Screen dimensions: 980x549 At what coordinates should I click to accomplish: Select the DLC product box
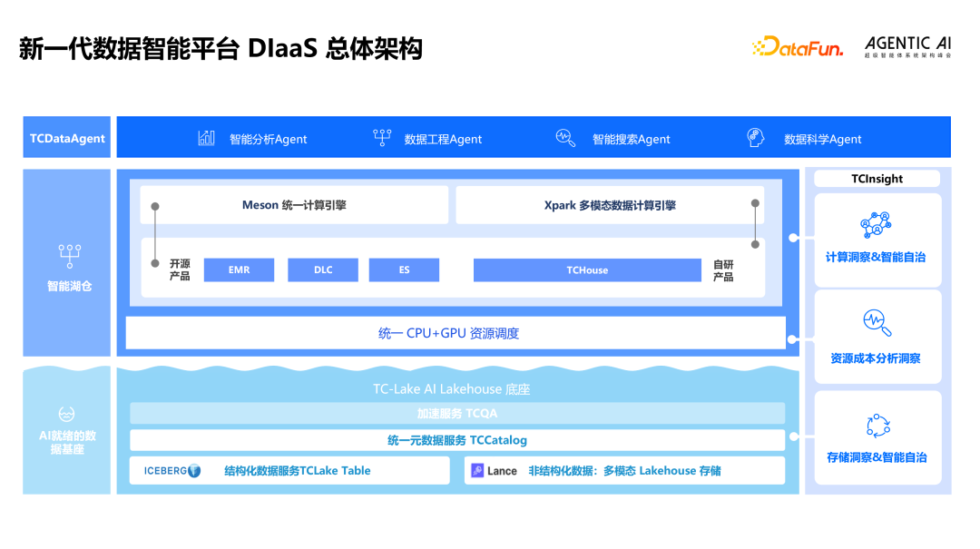pos(323,270)
